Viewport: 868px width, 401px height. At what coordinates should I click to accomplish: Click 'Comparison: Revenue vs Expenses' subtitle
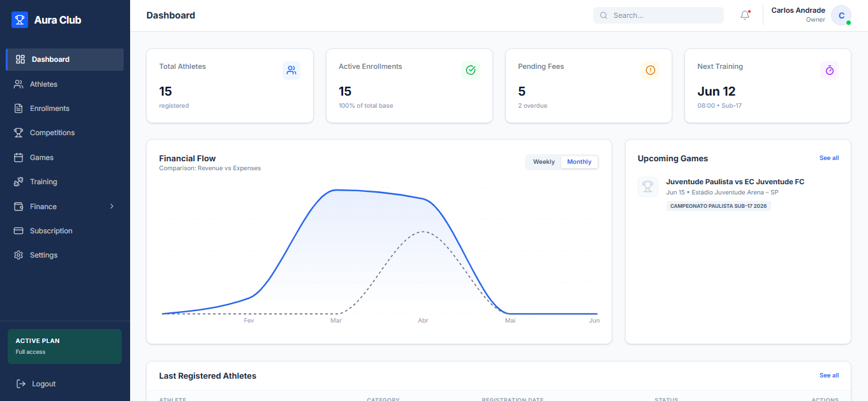[x=210, y=168]
